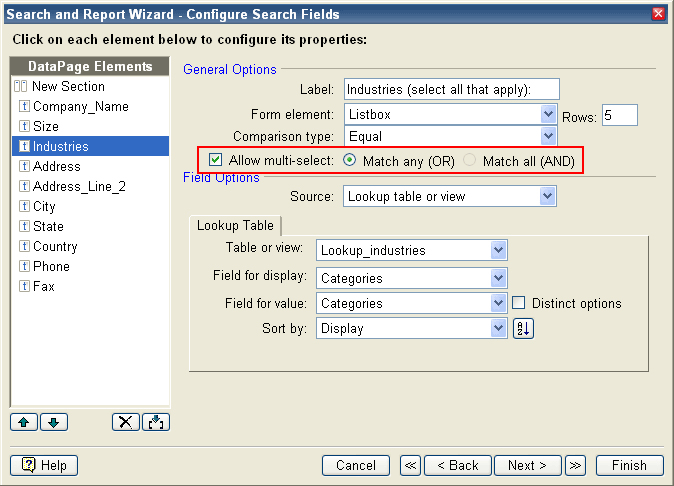Click the Label text field
Viewport: 674px width, 486px height.
(x=452, y=89)
